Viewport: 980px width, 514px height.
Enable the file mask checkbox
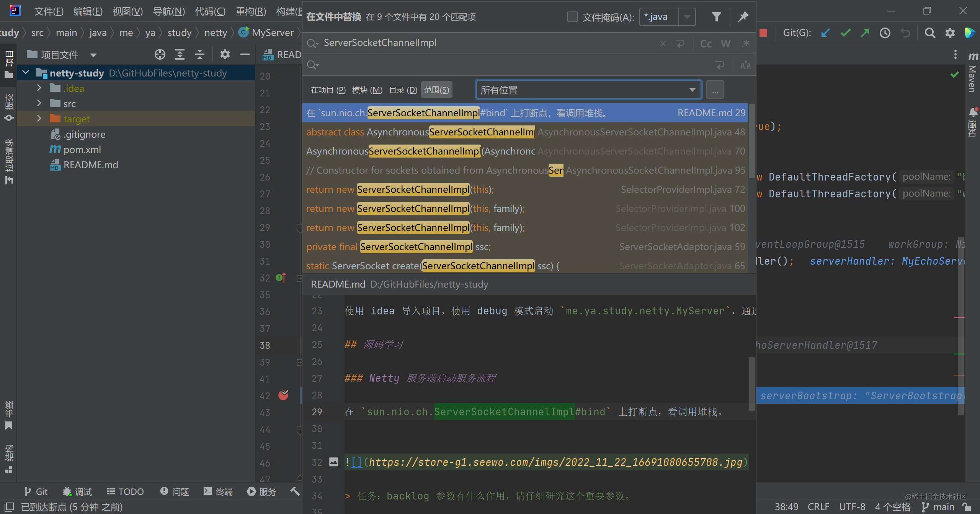point(572,17)
